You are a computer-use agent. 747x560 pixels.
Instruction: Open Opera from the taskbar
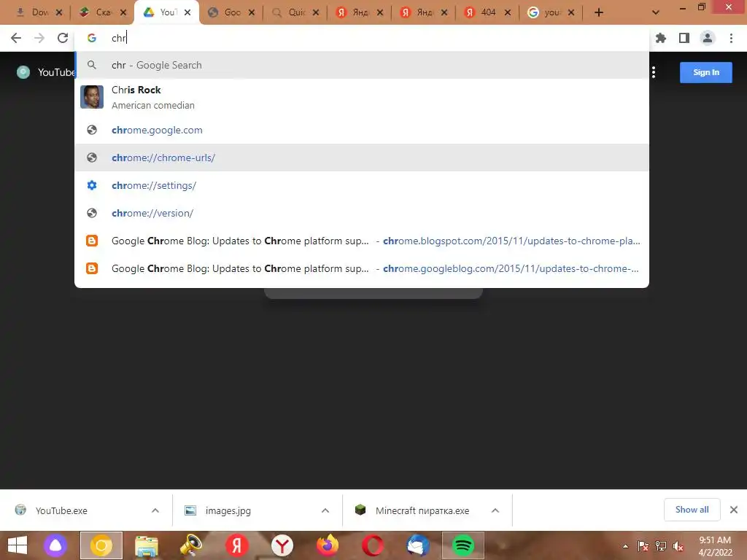[x=373, y=545]
